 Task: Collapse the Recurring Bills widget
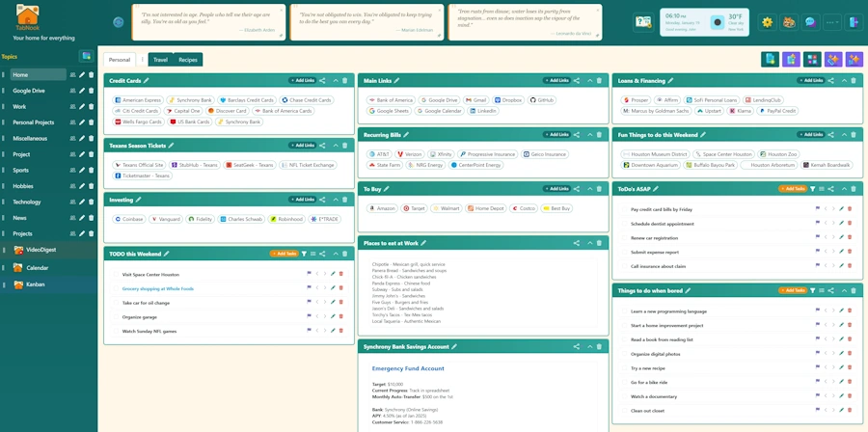point(589,134)
